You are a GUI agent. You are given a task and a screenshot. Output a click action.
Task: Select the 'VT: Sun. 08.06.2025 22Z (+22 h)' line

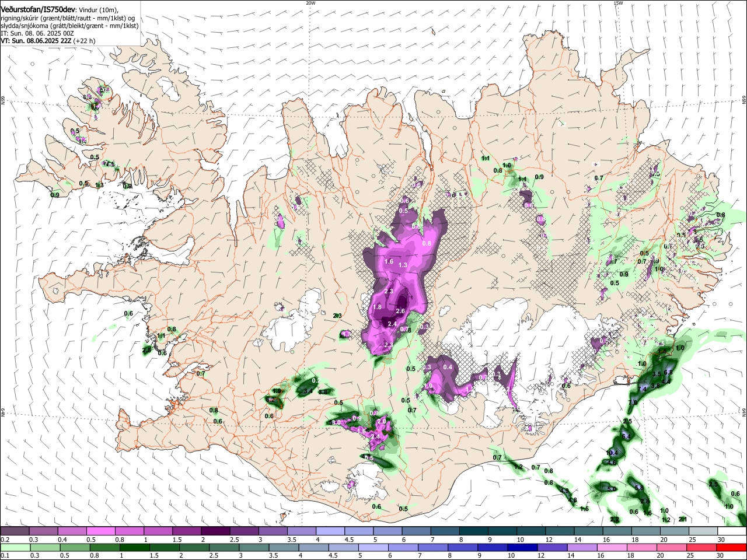point(48,41)
